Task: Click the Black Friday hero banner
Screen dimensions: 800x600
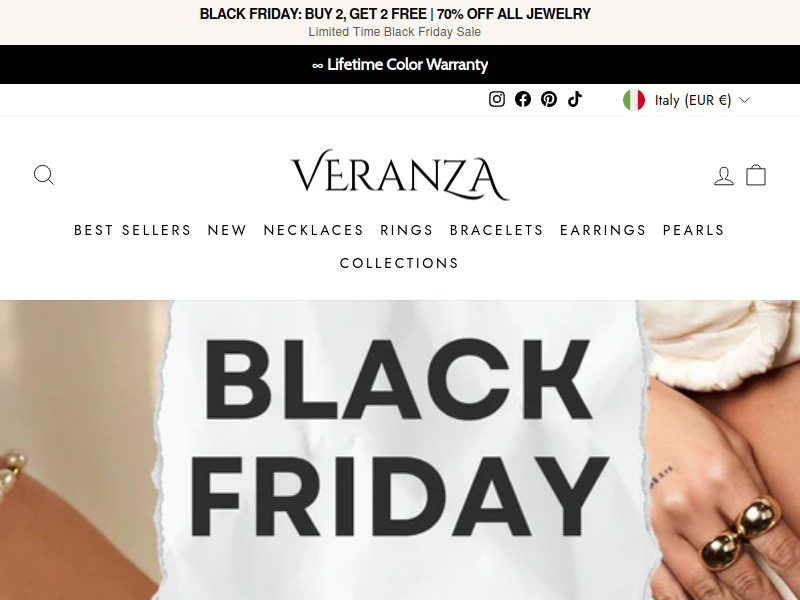Action: click(x=400, y=450)
